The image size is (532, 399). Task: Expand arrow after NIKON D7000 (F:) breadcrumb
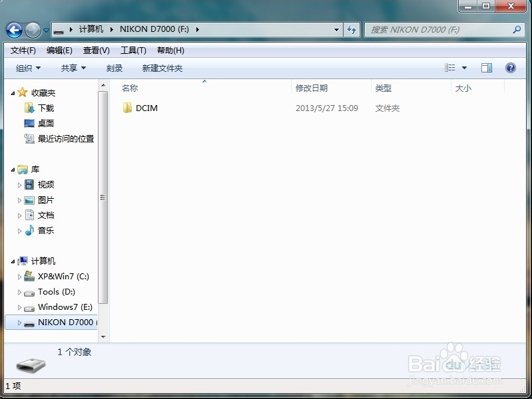198,29
